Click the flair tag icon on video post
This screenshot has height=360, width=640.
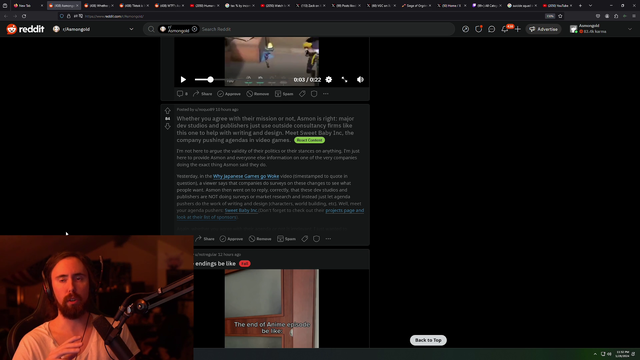coord(302,94)
